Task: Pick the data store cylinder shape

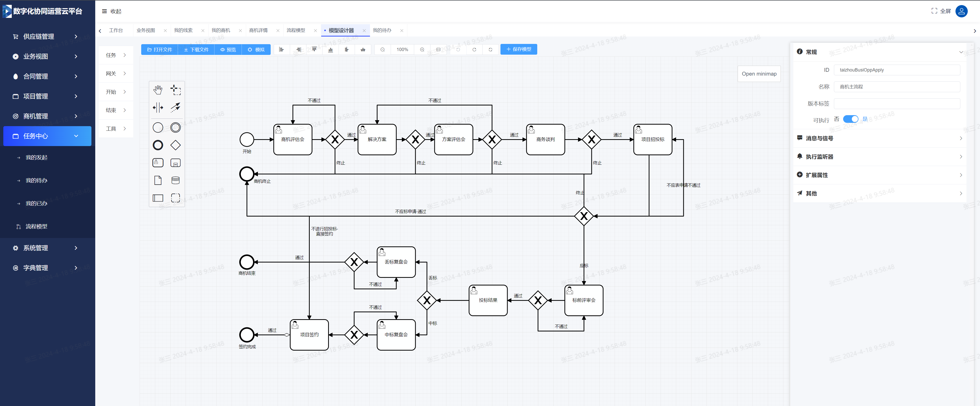Action: (175, 180)
